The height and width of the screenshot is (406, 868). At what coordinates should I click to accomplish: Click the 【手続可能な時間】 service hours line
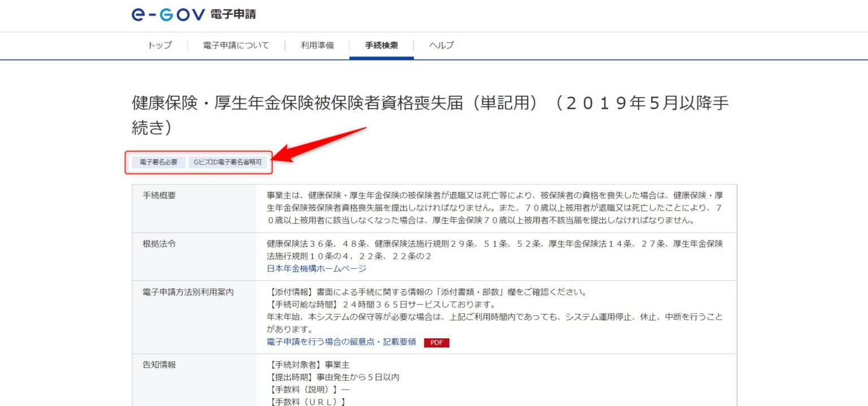click(381, 305)
